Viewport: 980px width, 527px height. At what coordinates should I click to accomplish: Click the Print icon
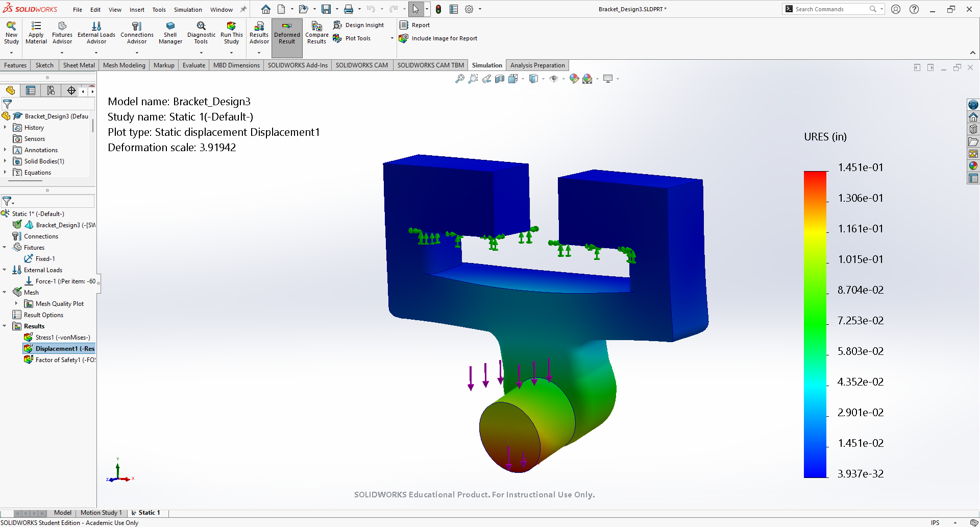coord(349,9)
